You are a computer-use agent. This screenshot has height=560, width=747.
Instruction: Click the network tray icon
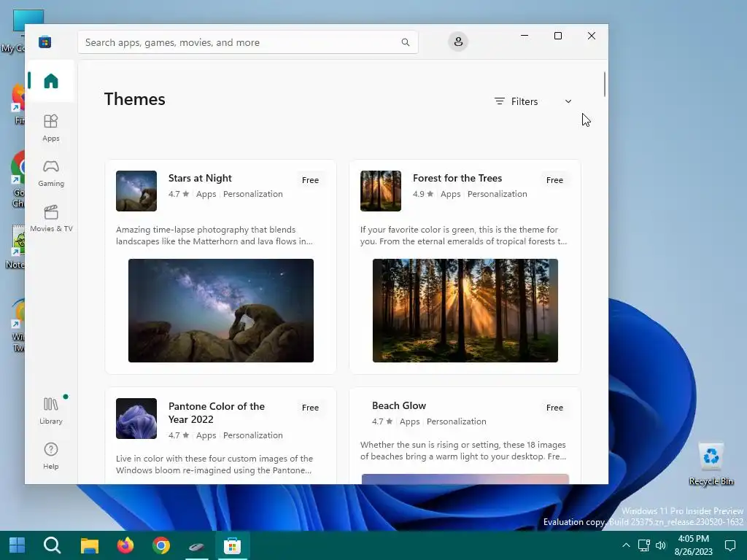click(644, 545)
